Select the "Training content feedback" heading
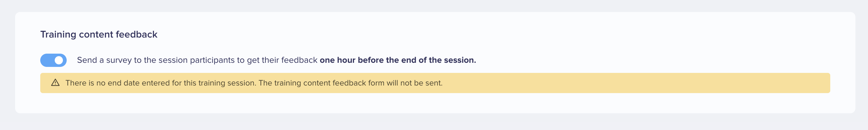The image size is (868, 130). (x=99, y=34)
